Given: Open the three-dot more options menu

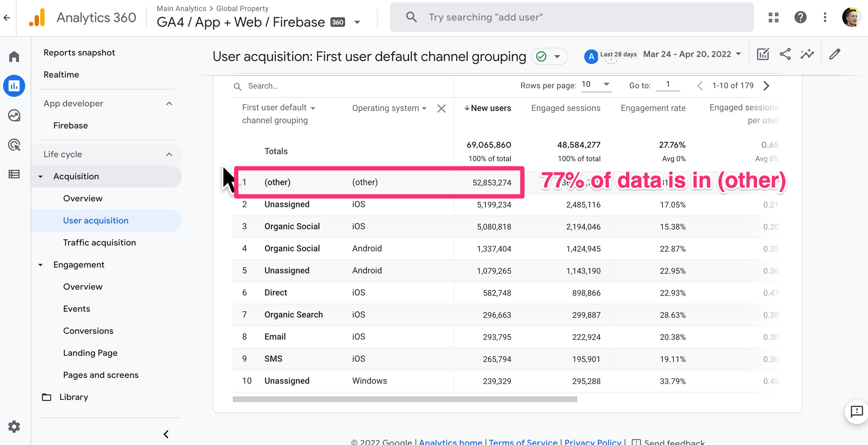Looking at the screenshot, I should point(825,17).
